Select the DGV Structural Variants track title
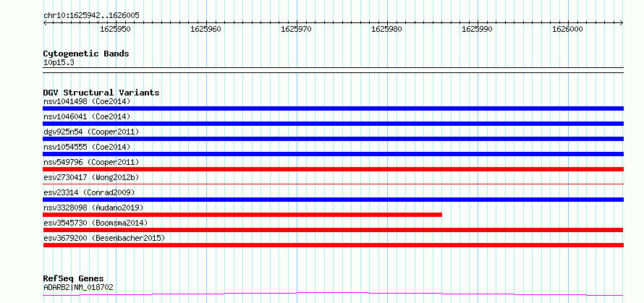This screenshot has height=303, width=644. (101, 93)
